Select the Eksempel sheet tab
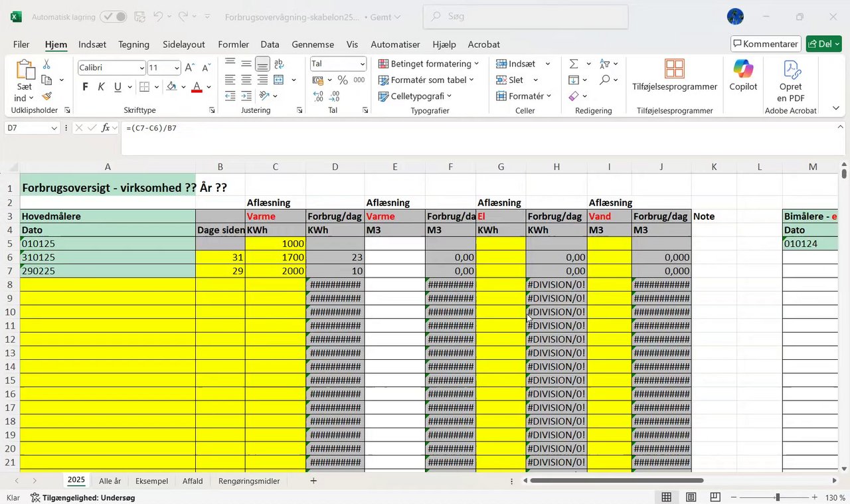This screenshot has width=850, height=504. tap(151, 481)
